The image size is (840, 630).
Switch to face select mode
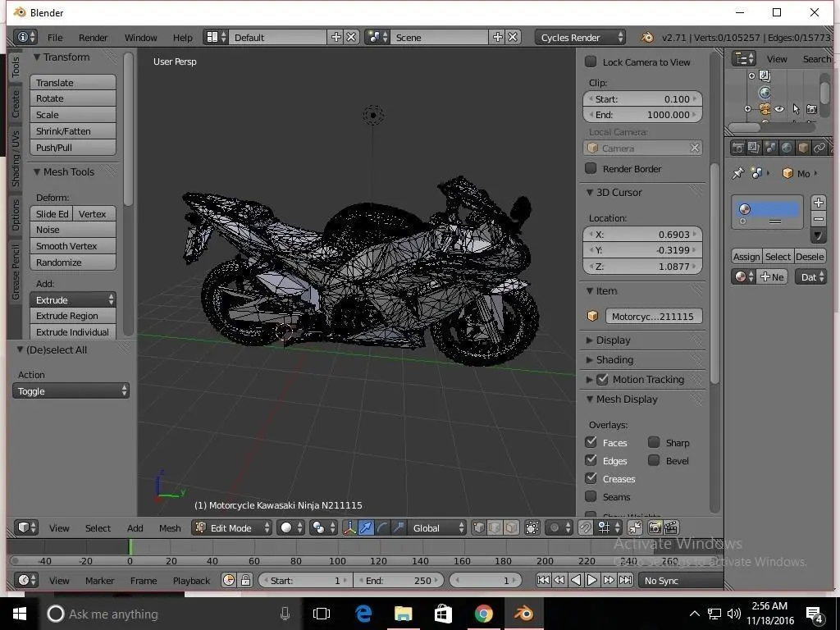click(511, 527)
